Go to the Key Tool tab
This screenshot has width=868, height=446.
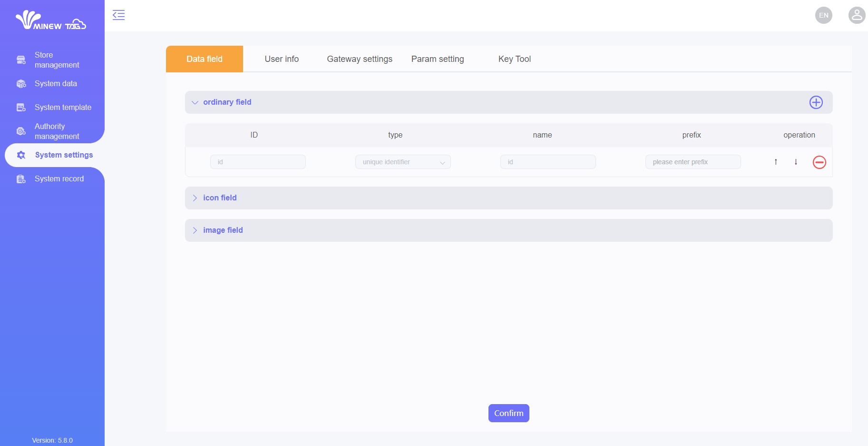[x=514, y=59]
